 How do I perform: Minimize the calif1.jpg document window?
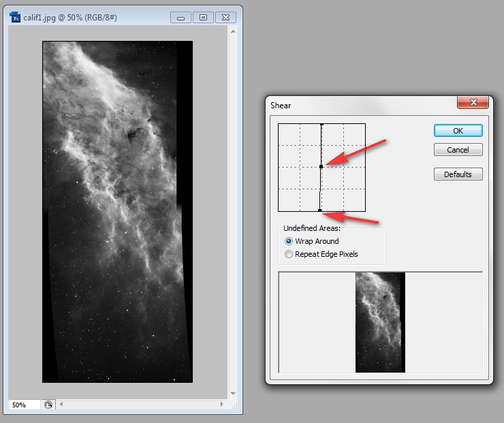click(180, 17)
